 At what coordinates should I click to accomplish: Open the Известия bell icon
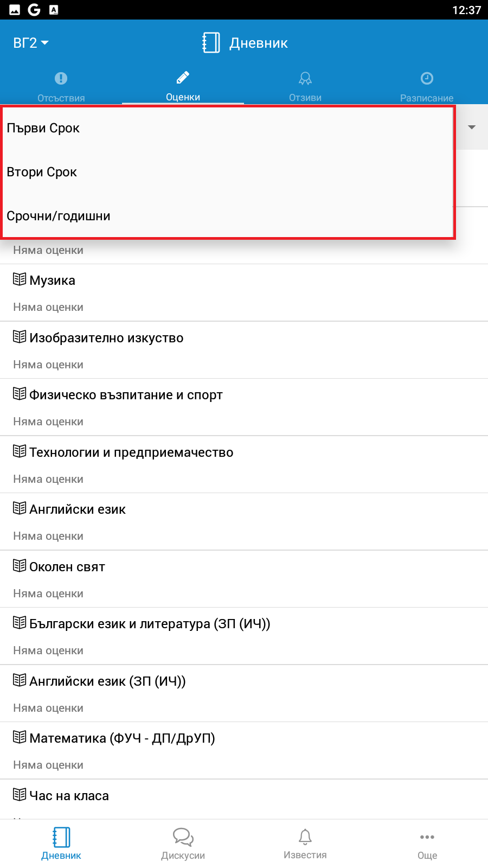point(305,837)
